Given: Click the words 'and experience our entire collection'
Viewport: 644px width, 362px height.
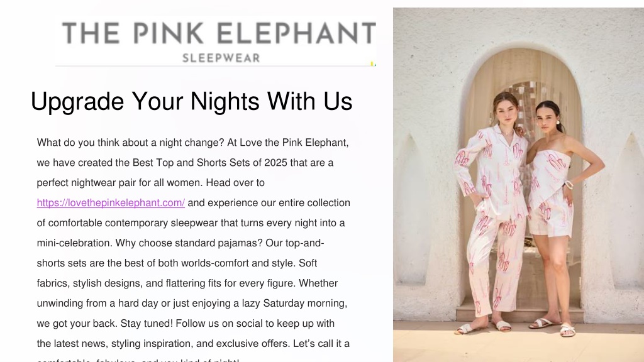Looking at the screenshot, I should tap(269, 203).
